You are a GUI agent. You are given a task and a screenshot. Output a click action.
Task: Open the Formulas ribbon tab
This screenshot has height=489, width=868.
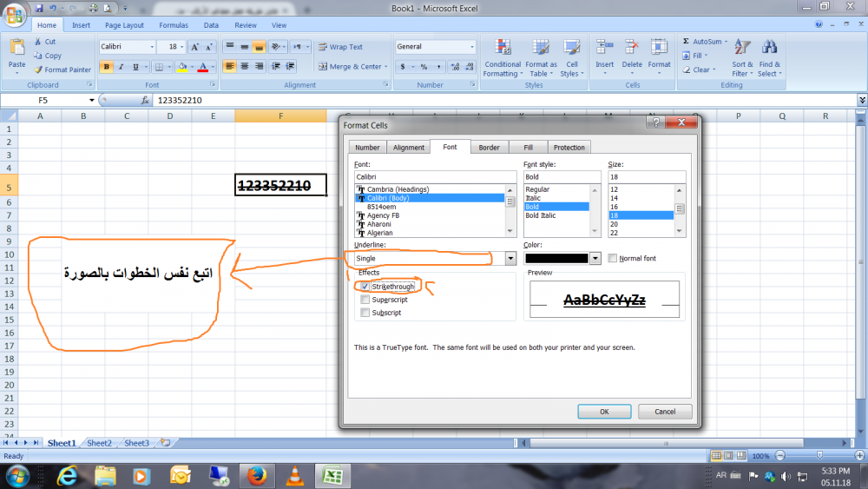point(174,25)
